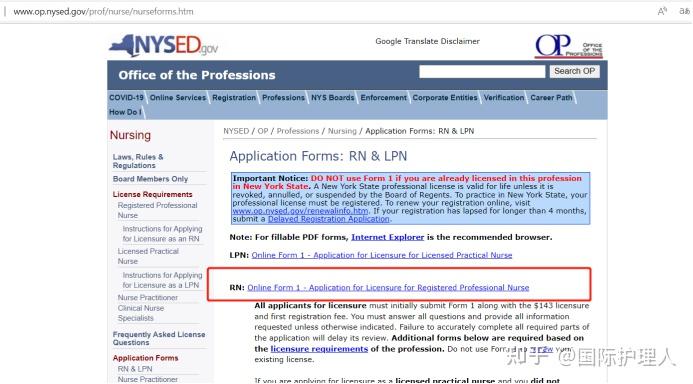Click the RN Online Form 1 application link
693x384 pixels.
pos(388,288)
